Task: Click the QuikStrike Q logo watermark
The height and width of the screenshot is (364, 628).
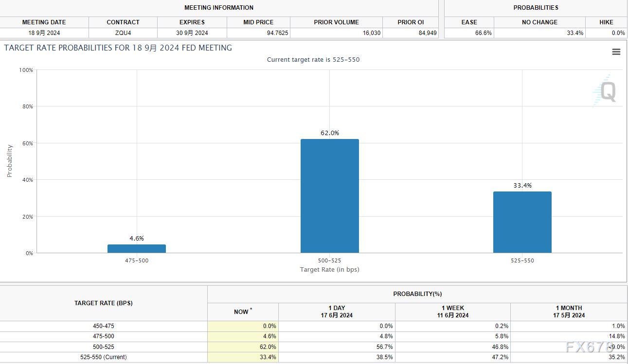Action: [x=606, y=91]
